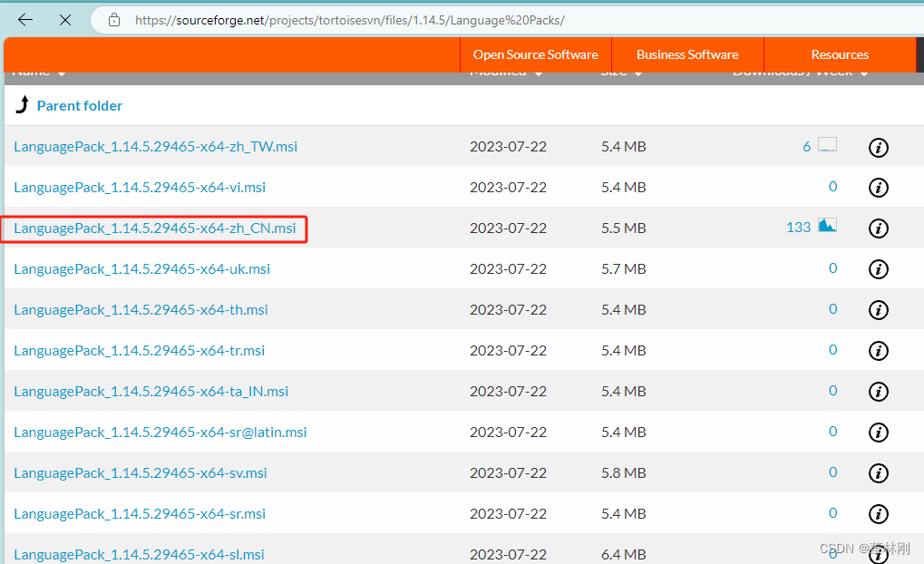This screenshot has height=564, width=924.
Task: Click the 6 weekly downloads count
Action: tap(807, 146)
